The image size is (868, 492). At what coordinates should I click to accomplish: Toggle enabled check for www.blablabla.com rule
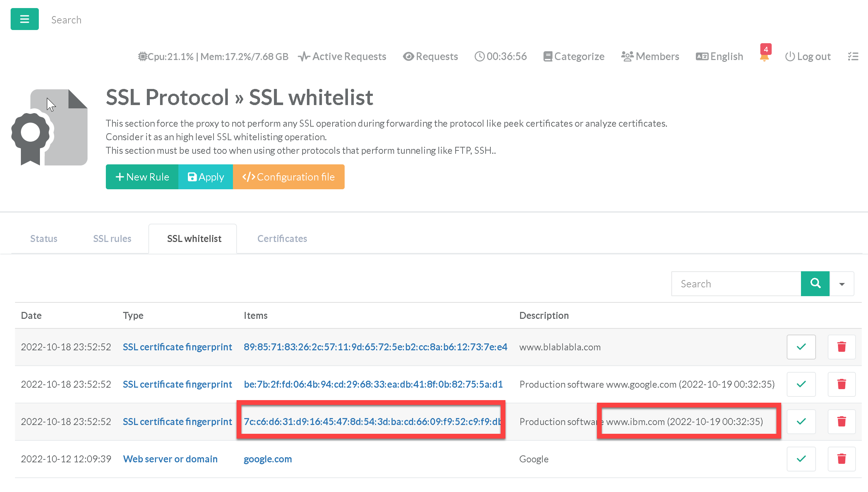[801, 347]
